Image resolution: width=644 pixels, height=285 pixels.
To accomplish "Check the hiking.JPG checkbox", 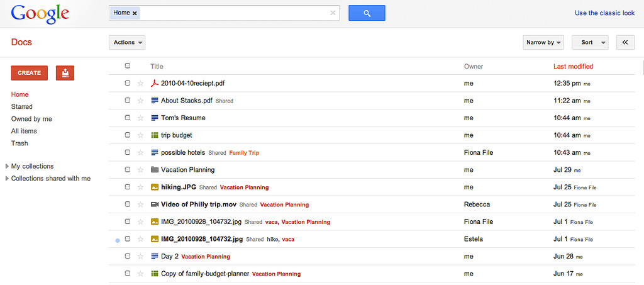I will pyautogui.click(x=127, y=187).
